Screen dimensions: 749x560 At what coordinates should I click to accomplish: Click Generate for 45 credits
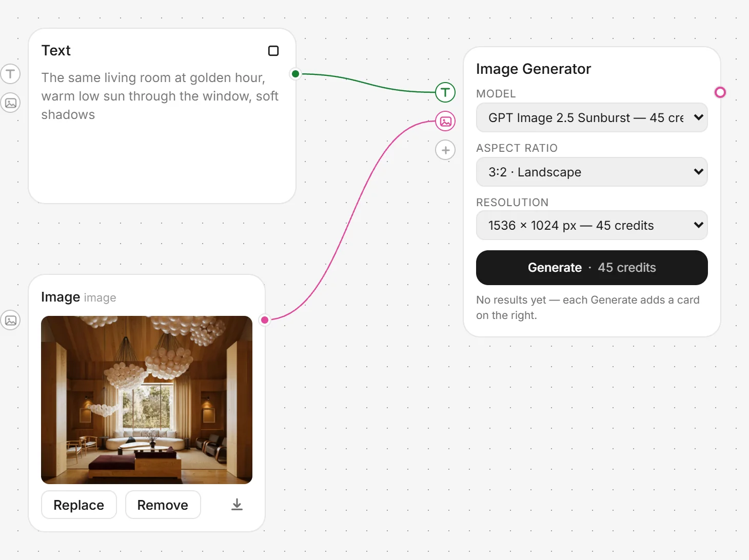592,268
